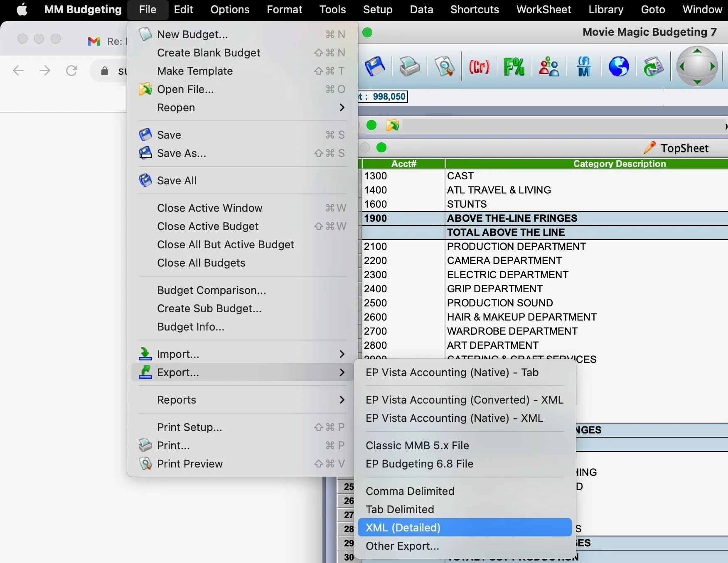The height and width of the screenshot is (563, 728).
Task: Click the Print Preview magnifier toolbar icon
Action: [444, 66]
